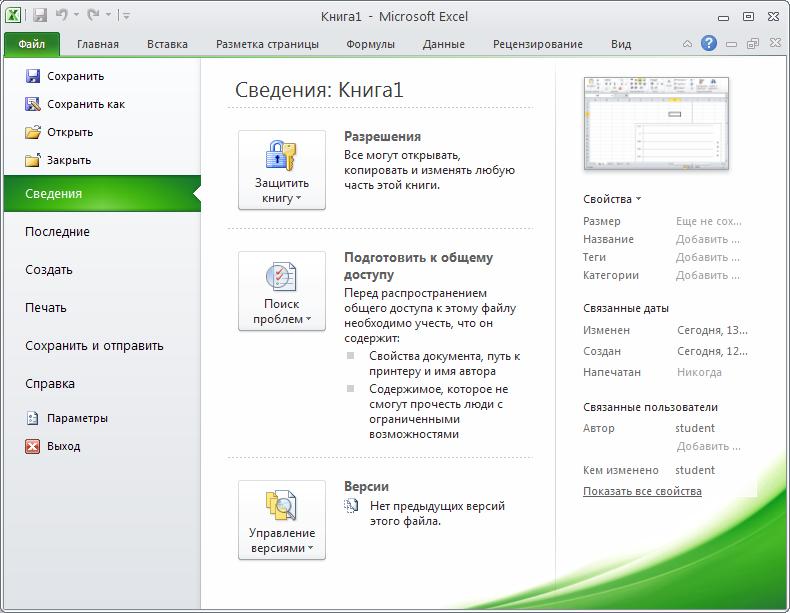Add an author via 'Добавить' under student
This screenshot has height=613, width=790.
click(x=708, y=446)
